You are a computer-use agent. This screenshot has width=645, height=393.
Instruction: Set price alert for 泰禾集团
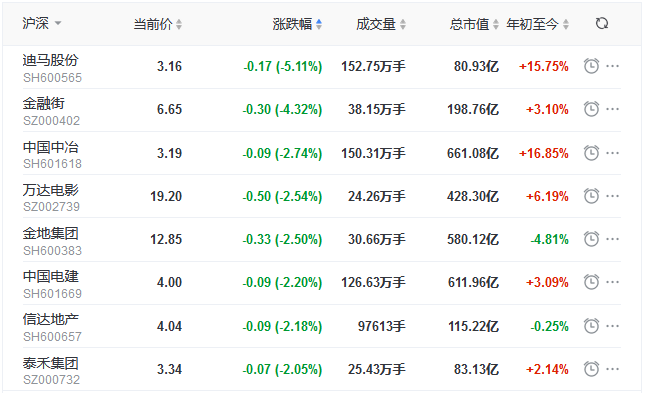[x=591, y=369]
